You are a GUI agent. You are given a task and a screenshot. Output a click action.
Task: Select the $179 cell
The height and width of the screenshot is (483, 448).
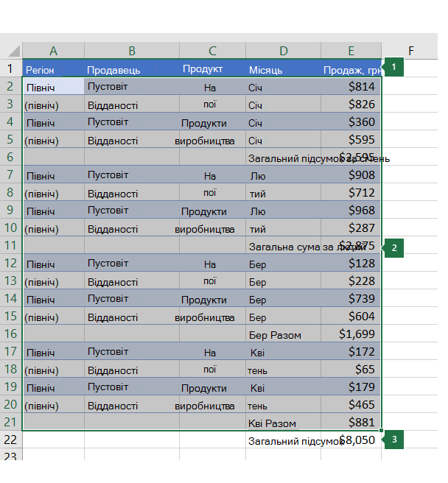click(351, 387)
